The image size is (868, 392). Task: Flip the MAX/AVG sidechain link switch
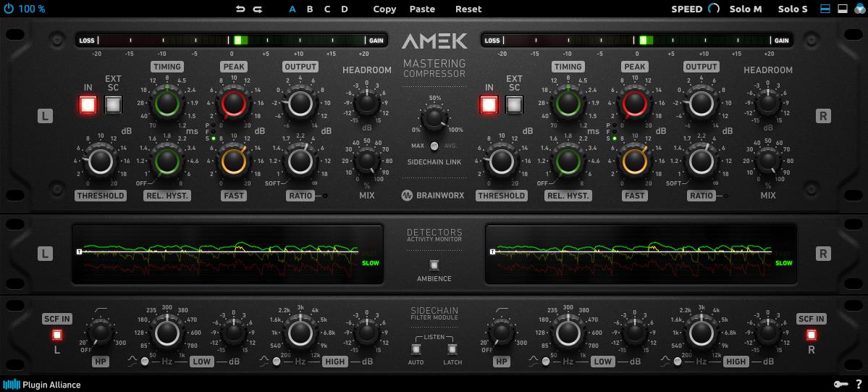coord(434,146)
